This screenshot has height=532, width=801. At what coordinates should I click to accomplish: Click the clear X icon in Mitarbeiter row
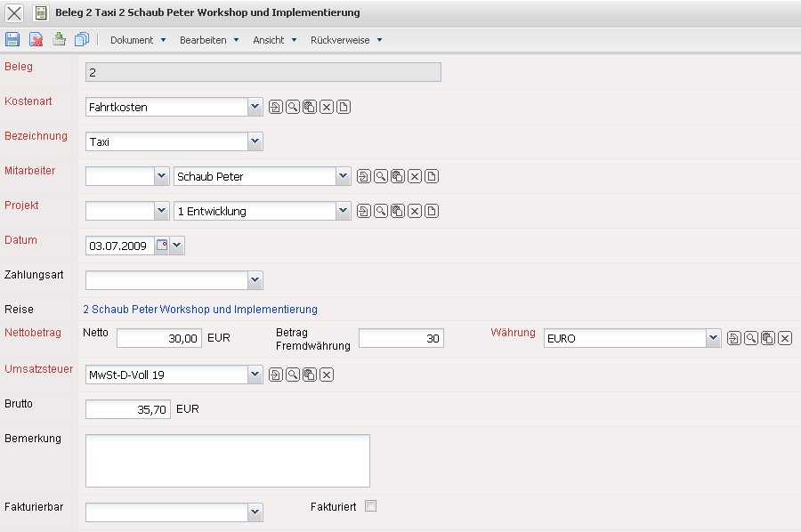tap(415, 176)
